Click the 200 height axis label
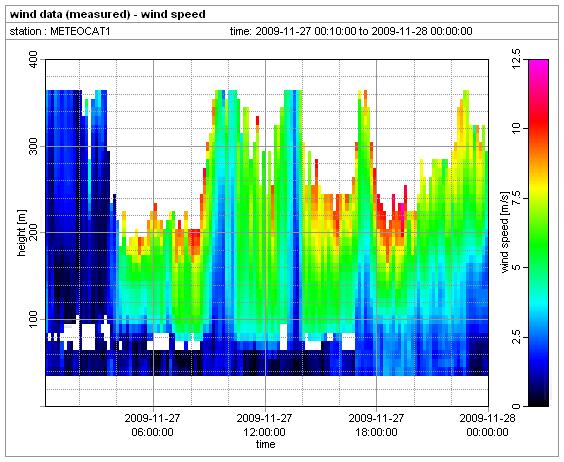The width and height of the screenshot is (564, 462). click(x=33, y=232)
